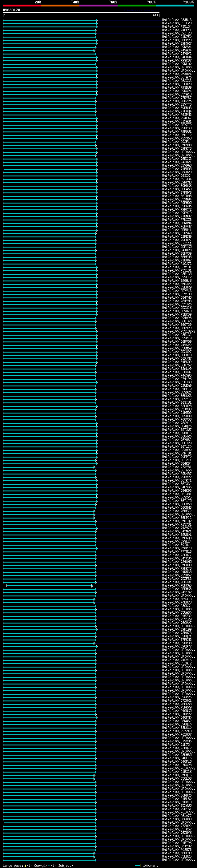Click label UniRef100_B2LUR9
The image size is (197, 868).
pos(177,84)
